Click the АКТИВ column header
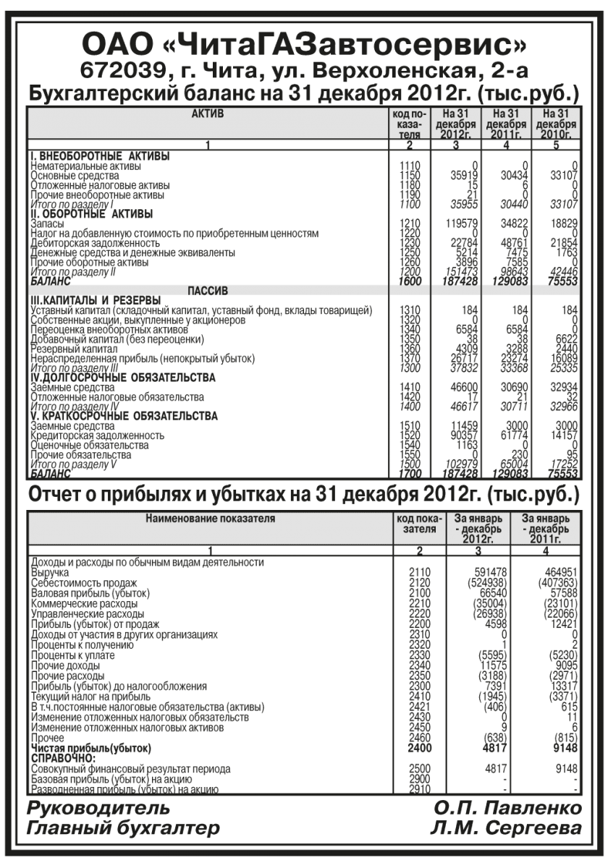This screenshot has height=868, width=608. click(208, 114)
